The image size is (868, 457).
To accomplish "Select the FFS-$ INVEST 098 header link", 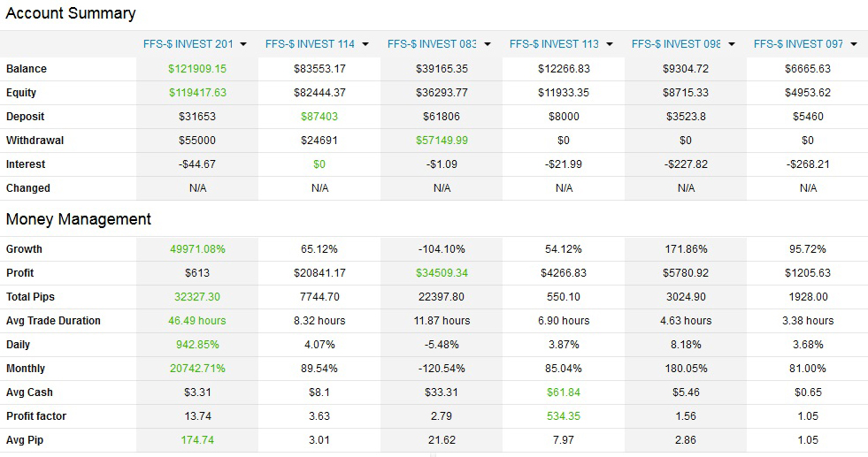I will click(x=676, y=44).
